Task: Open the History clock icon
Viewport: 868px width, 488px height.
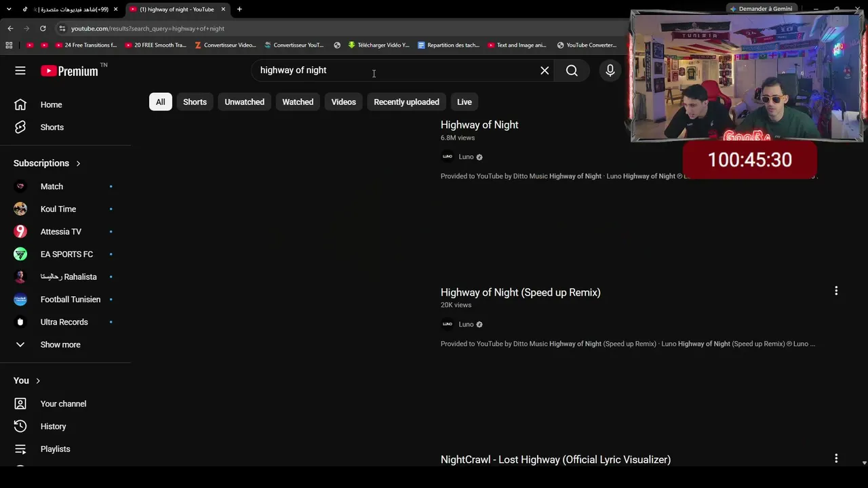Action: 20,426
